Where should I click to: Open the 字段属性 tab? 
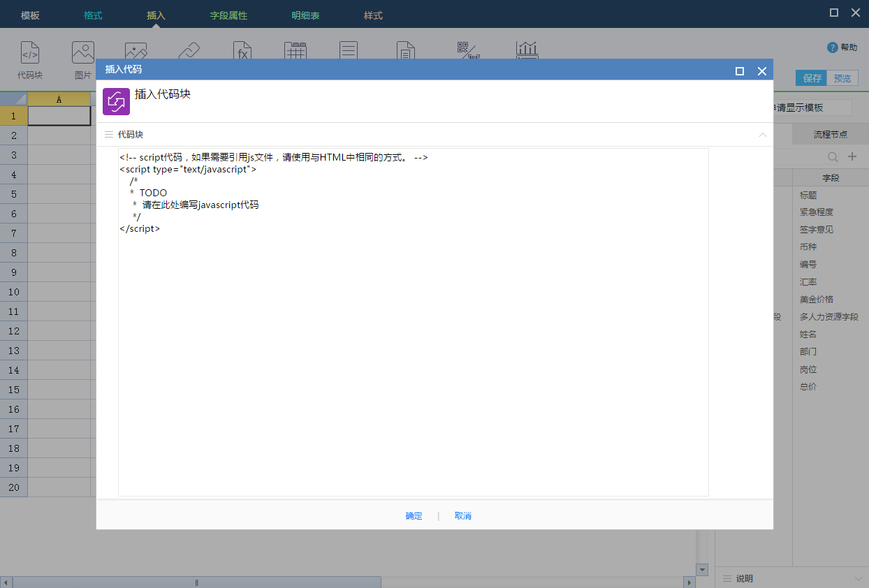point(229,15)
